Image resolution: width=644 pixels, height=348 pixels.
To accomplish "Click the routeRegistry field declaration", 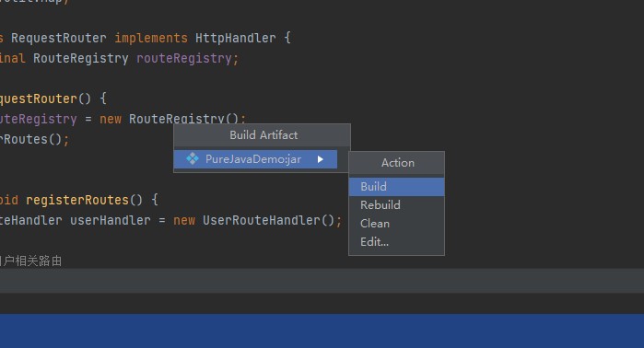I will point(184,59).
